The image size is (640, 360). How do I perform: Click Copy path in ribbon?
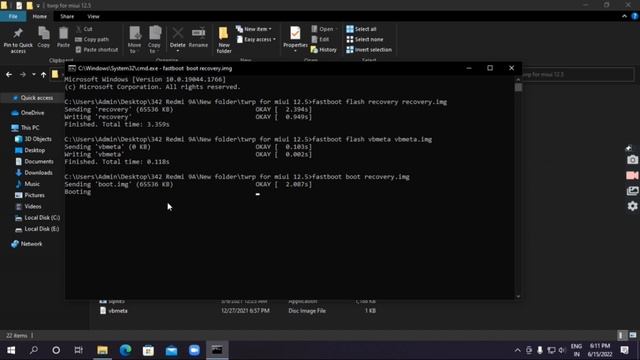(92, 39)
